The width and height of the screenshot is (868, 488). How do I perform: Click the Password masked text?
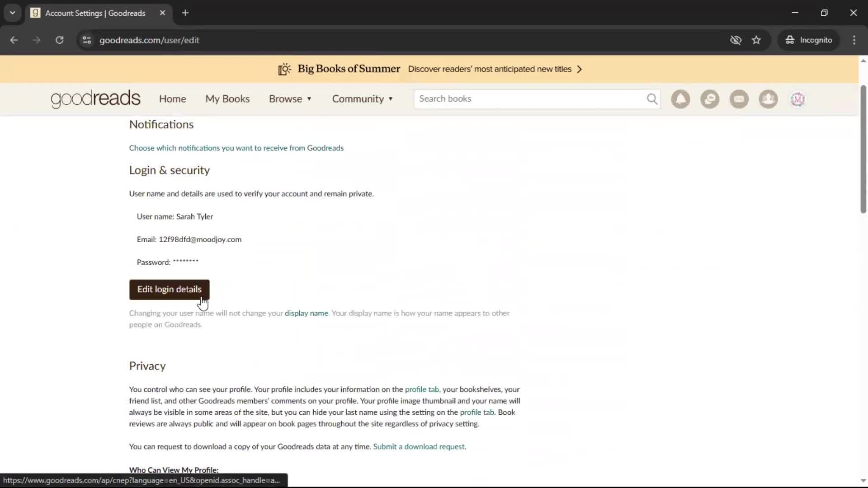[185, 262]
